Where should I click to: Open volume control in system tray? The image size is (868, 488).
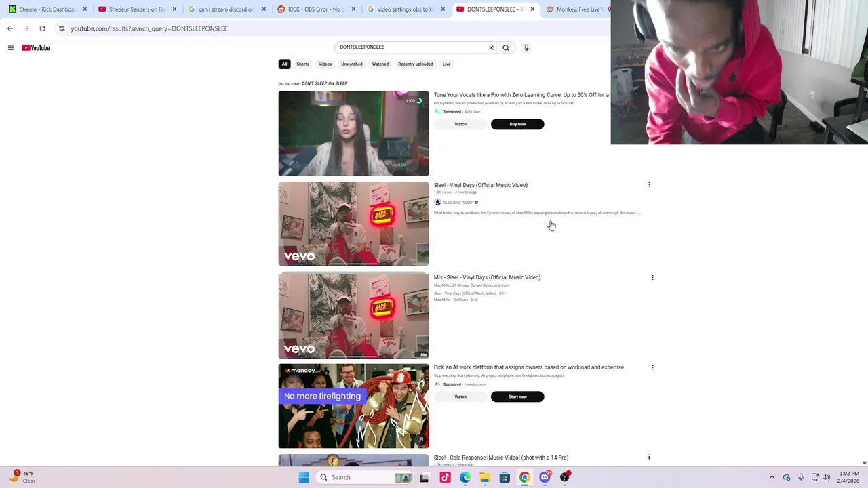(x=826, y=477)
